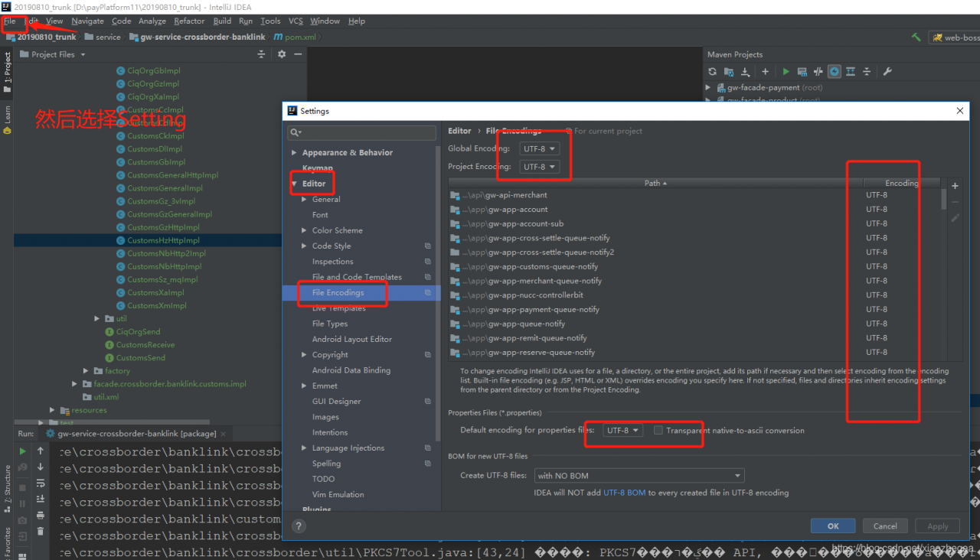Expand the Code Style settings node
The height and width of the screenshot is (560, 980).
[305, 246]
